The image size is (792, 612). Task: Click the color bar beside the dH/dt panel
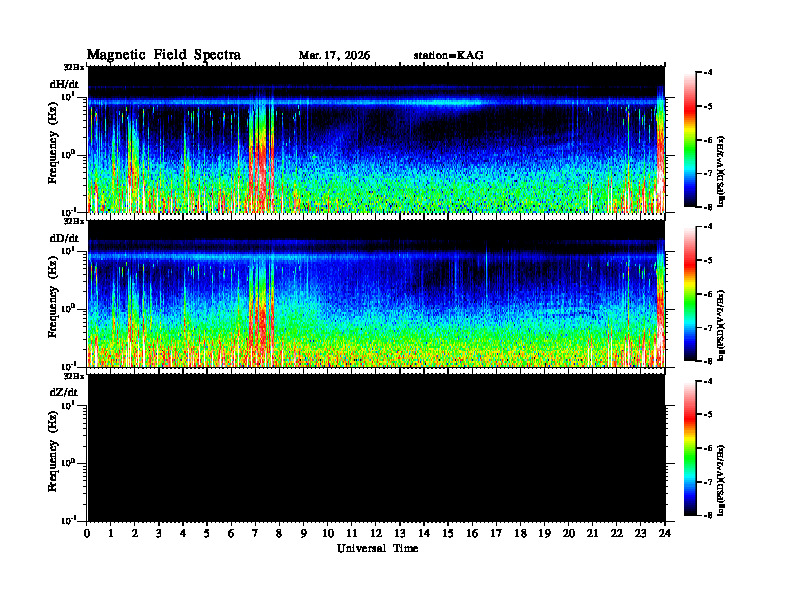(x=689, y=140)
